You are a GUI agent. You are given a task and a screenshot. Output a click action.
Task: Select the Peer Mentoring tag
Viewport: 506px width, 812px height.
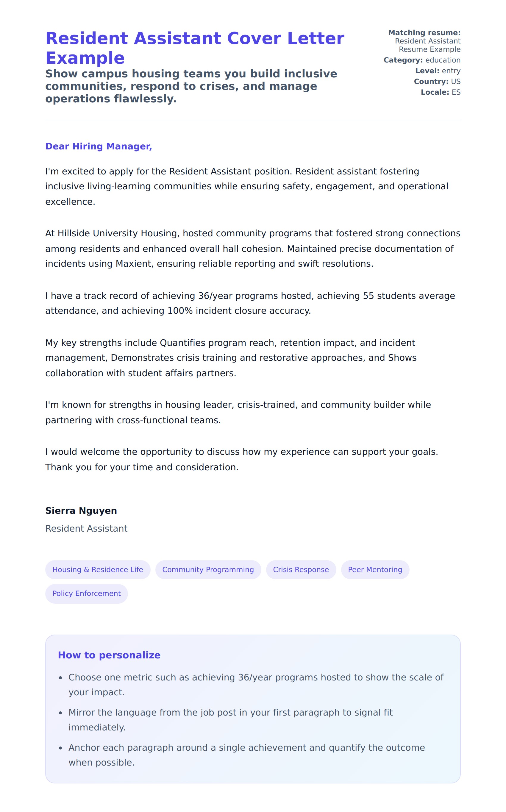pyautogui.click(x=375, y=569)
